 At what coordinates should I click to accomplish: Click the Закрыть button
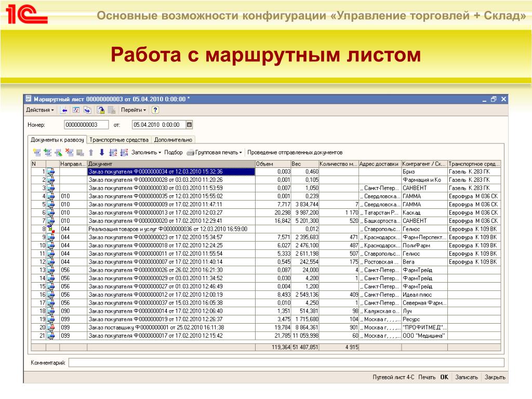tap(495, 377)
